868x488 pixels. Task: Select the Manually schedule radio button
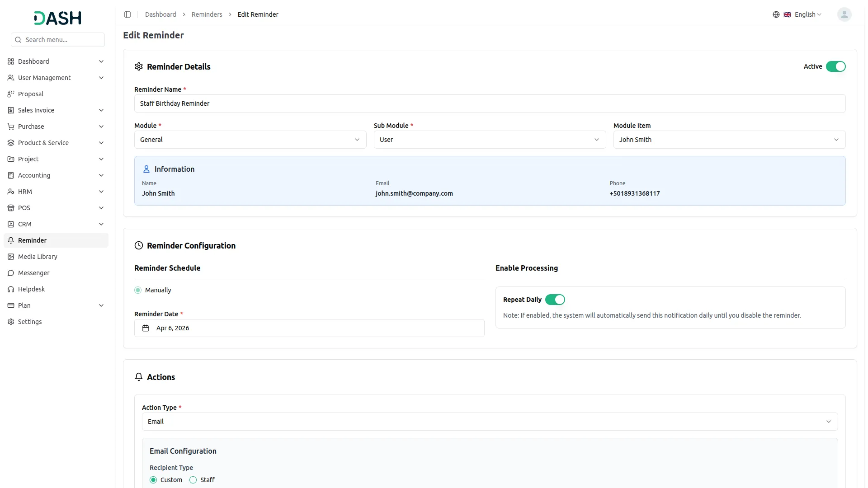138,290
